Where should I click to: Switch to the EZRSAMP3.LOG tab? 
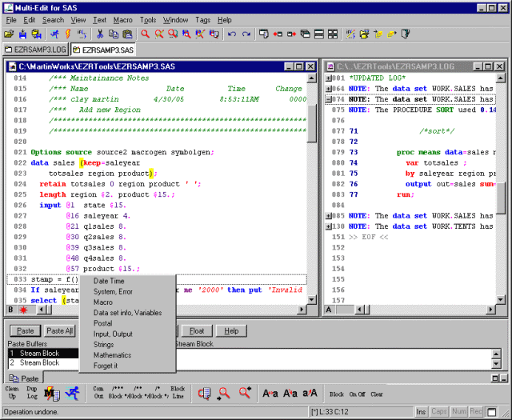[x=34, y=50]
